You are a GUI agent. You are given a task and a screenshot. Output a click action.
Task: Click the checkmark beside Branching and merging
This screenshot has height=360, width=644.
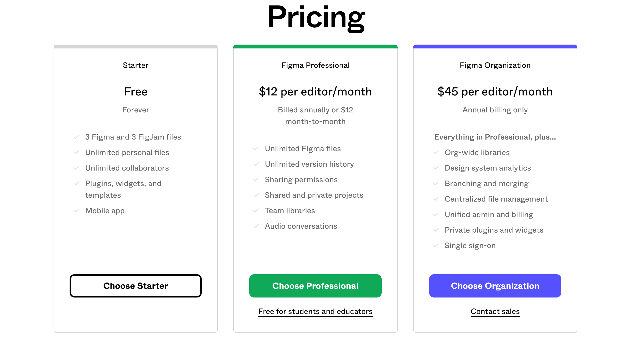[x=436, y=183]
